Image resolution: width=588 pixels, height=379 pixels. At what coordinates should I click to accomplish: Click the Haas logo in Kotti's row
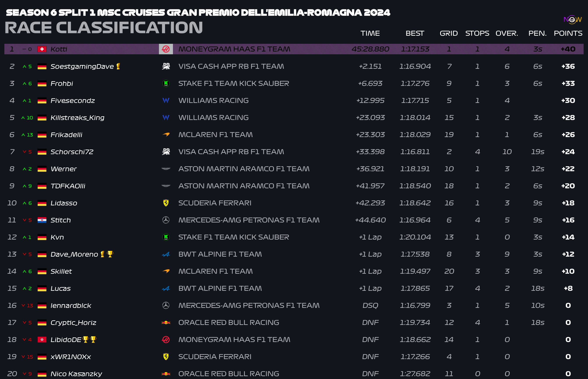point(166,49)
